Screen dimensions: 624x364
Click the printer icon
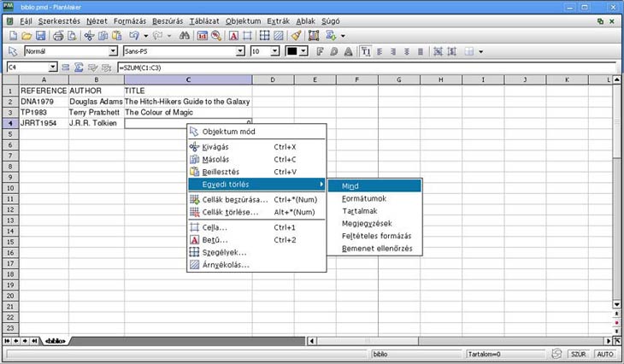(x=58, y=36)
